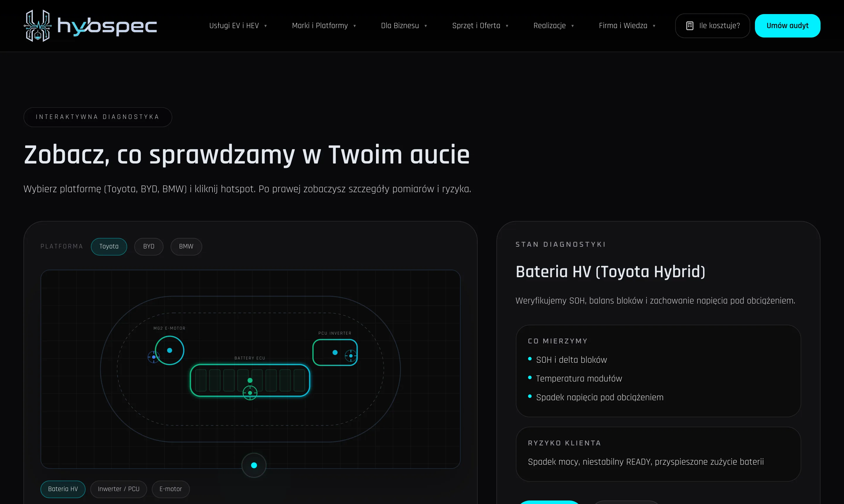Expand the Dla Biznesu menu

click(404, 26)
